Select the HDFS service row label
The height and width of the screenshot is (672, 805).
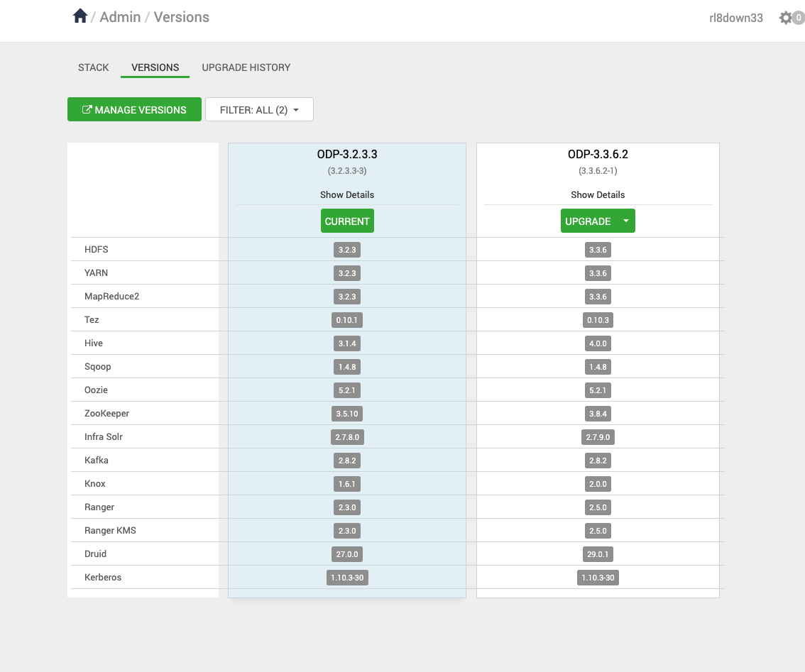coord(97,249)
